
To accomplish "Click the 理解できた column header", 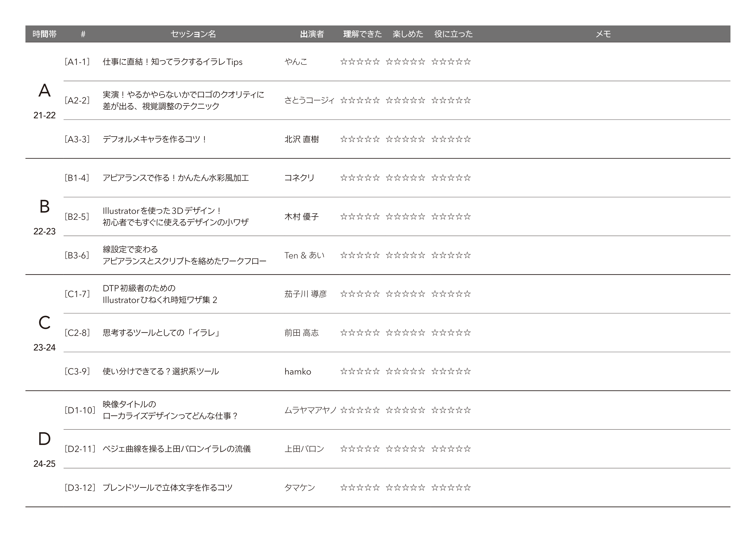I will pos(363,34).
